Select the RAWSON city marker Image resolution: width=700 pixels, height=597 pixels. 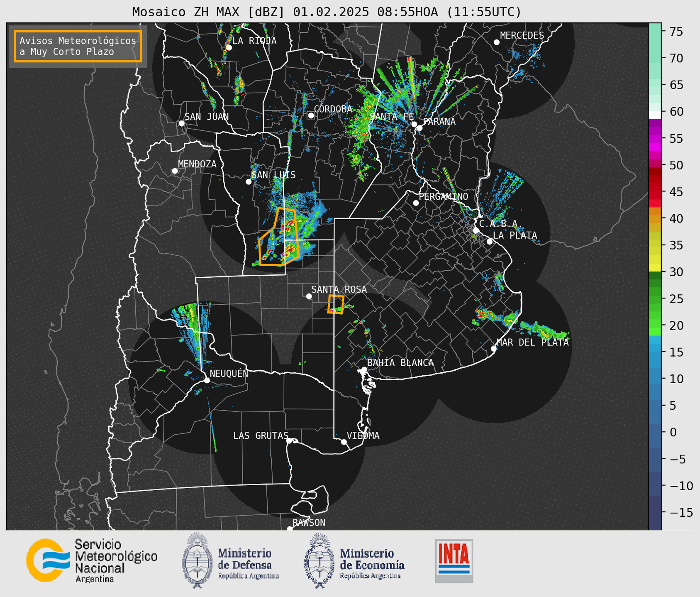[290, 528]
